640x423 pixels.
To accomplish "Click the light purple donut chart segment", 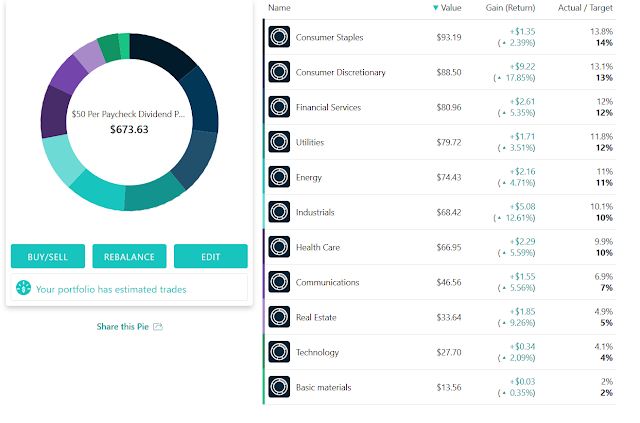I will click(x=91, y=57).
